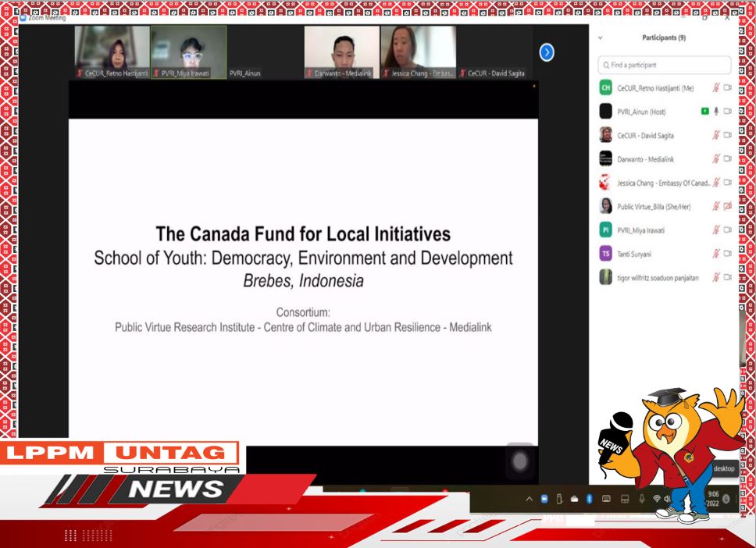
Task: Click the green screen-share icon beside PVRI_Ainun (Host)
Action: point(704,112)
